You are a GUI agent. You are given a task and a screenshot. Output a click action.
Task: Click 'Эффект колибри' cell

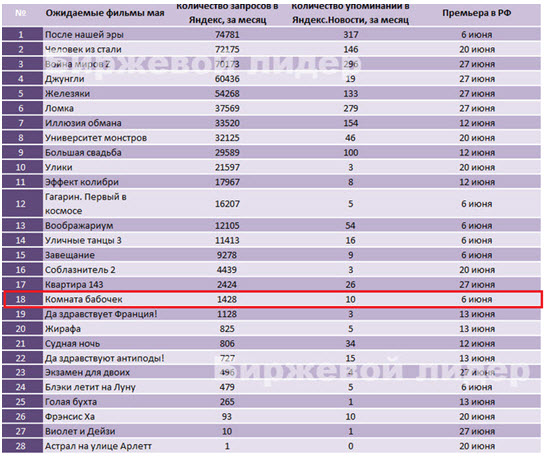tap(82, 182)
